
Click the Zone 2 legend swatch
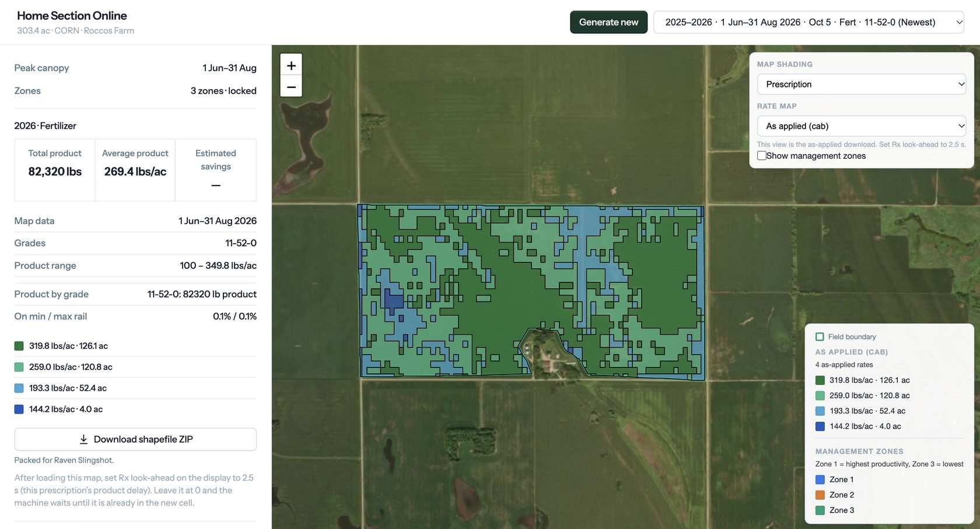(820, 495)
